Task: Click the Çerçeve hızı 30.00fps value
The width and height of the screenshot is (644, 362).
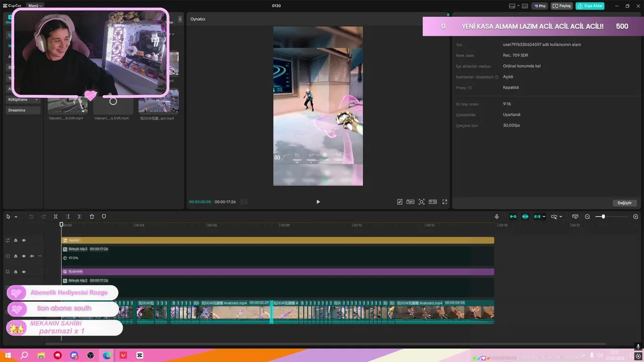Action: click(x=512, y=125)
